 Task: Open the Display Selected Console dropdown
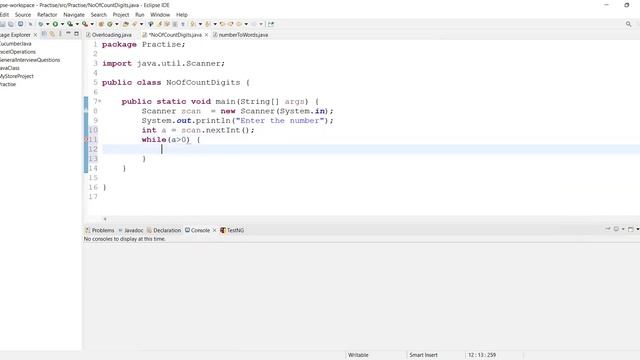coord(623,229)
